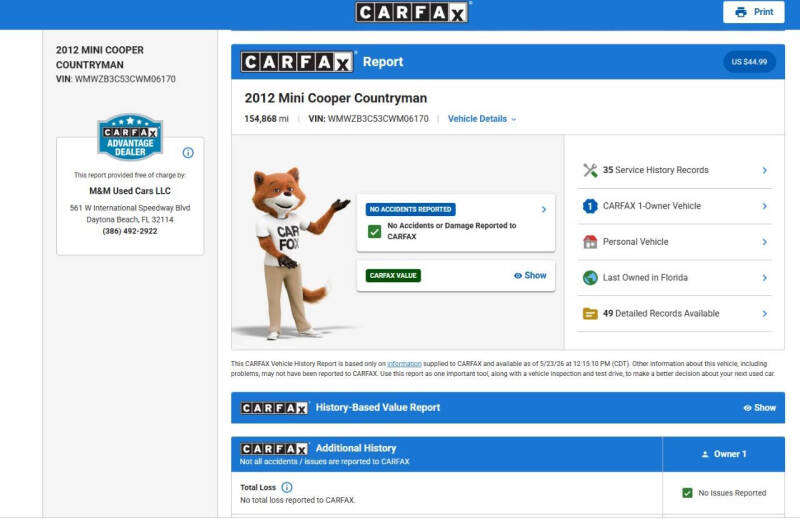The width and height of the screenshot is (800, 519).
Task: Expand the chevron for Personal Vehicle
Action: (764, 242)
